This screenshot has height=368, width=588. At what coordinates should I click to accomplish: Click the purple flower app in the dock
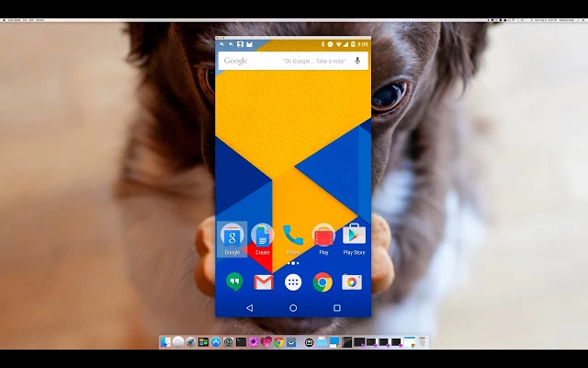click(x=254, y=342)
